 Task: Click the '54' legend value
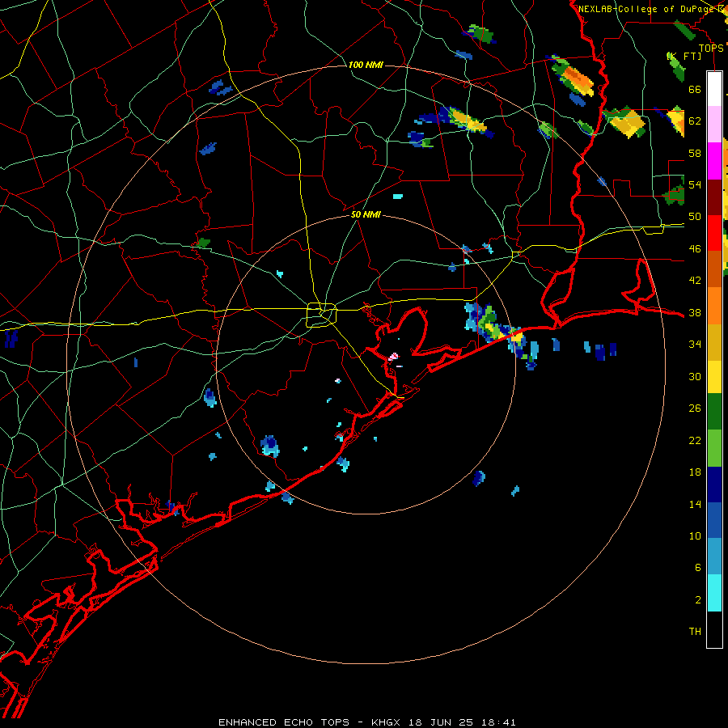(x=695, y=184)
